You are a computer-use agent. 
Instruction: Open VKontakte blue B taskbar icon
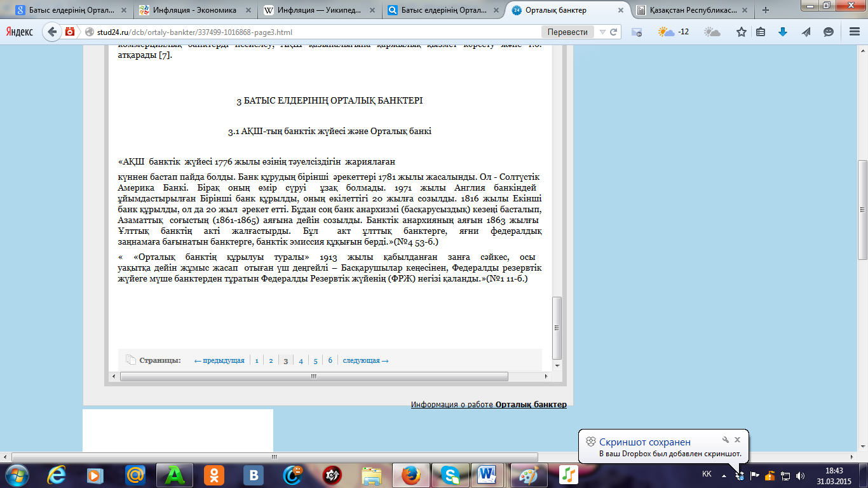(x=254, y=474)
